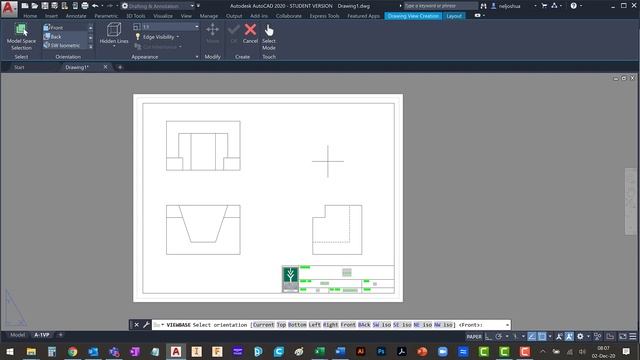Open the Visualize ribbon tab
640x360 pixels.
point(163,16)
